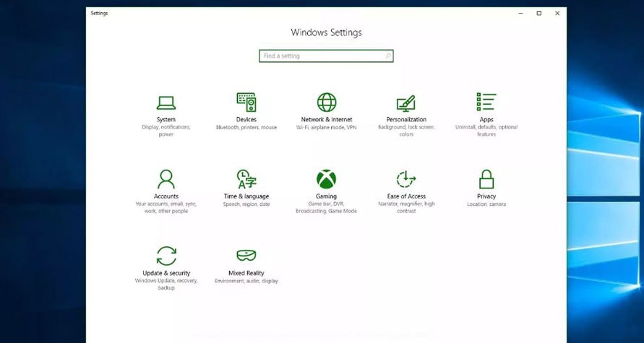Click 'Display, notifications, power' description text
Image resolution: width=644 pixels, height=343 pixels.
pos(166,131)
